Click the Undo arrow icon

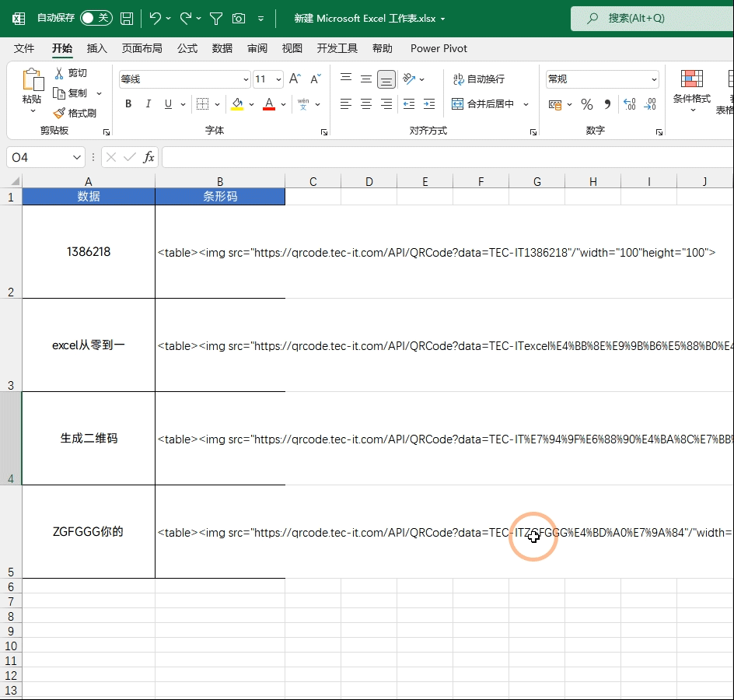(156, 18)
